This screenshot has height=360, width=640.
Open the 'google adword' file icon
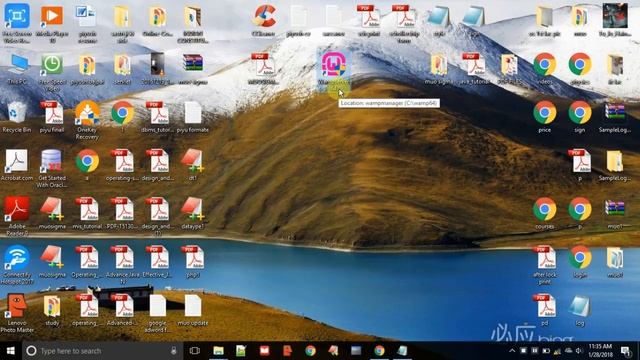click(x=158, y=306)
